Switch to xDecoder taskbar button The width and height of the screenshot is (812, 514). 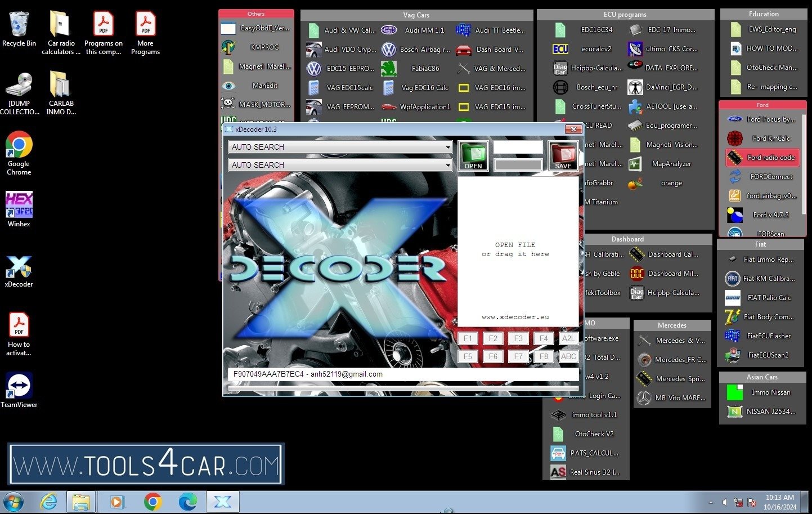tap(223, 501)
